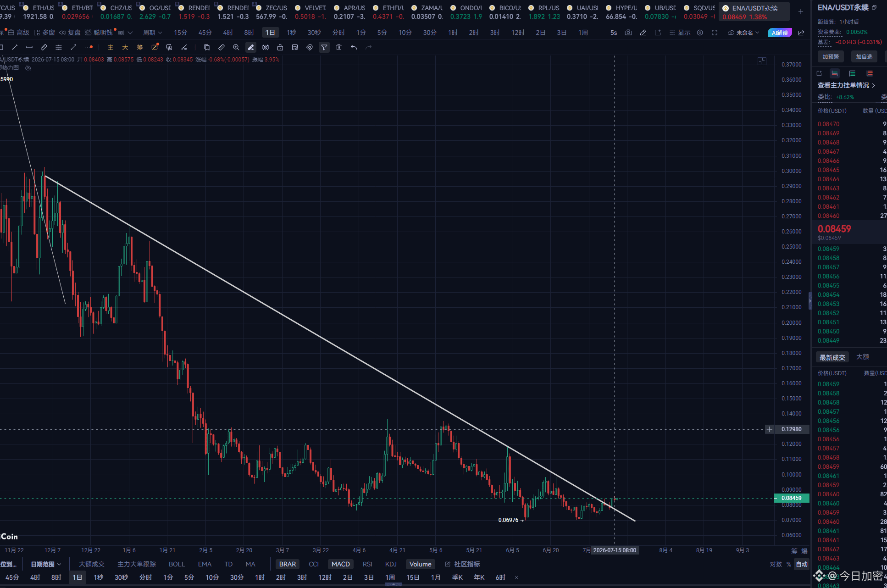Enter fullscreen chart mode
The height and width of the screenshot is (588, 887).
pyautogui.click(x=715, y=33)
